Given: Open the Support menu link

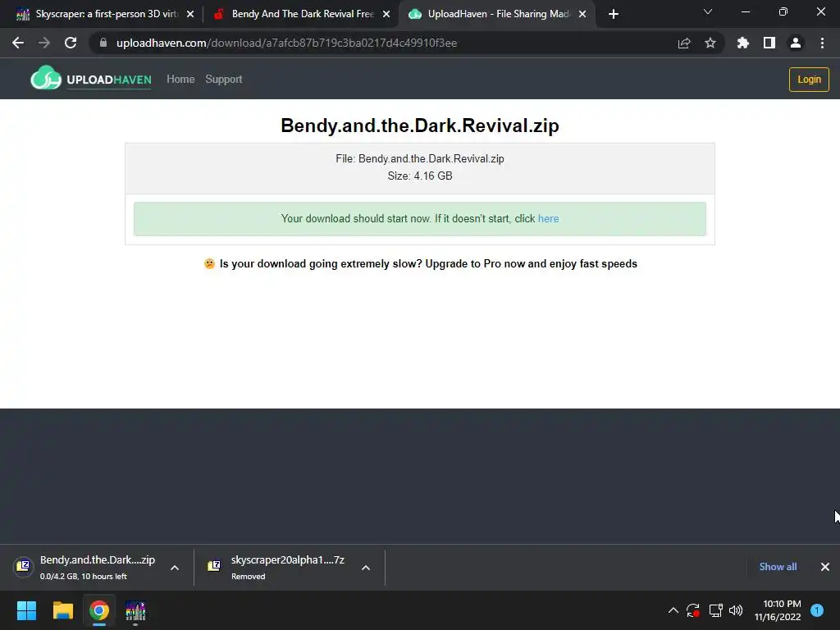Looking at the screenshot, I should [x=224, y=80].
